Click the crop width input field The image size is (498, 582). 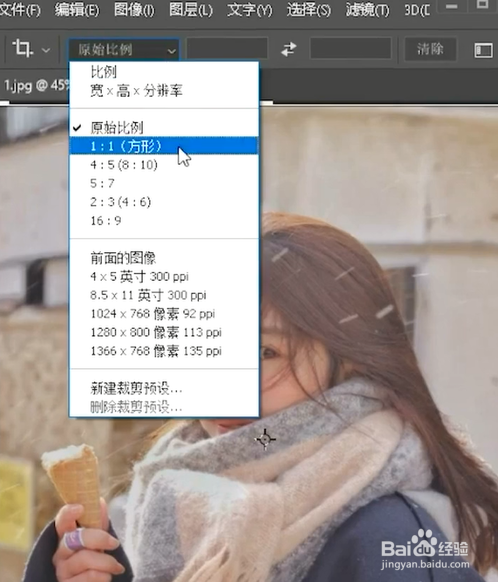pos(227,48)
